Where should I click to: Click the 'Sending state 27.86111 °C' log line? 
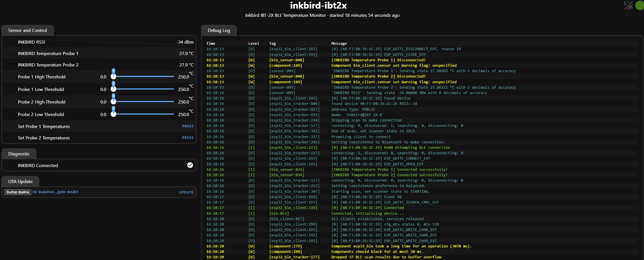pos(423,87)
